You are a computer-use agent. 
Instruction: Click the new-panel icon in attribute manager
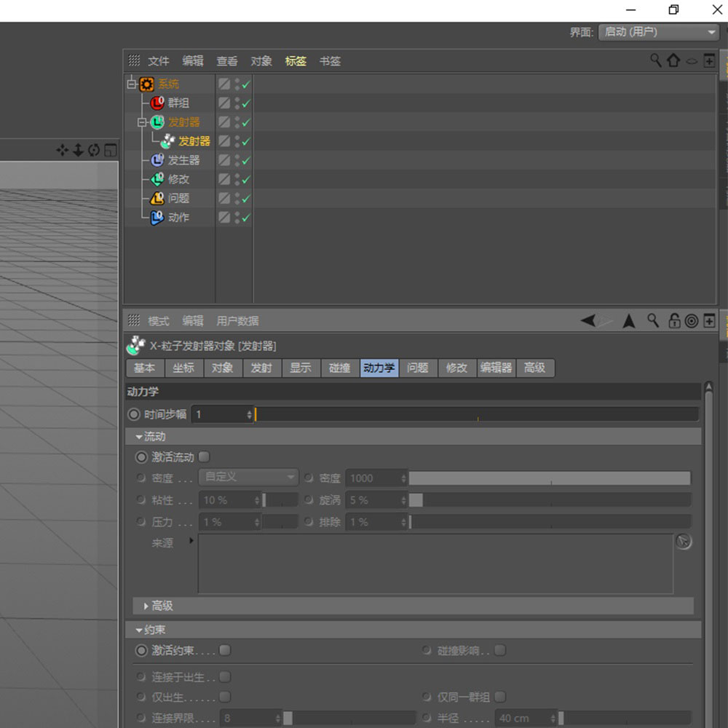pyautogui.click(x=709, y=320)
